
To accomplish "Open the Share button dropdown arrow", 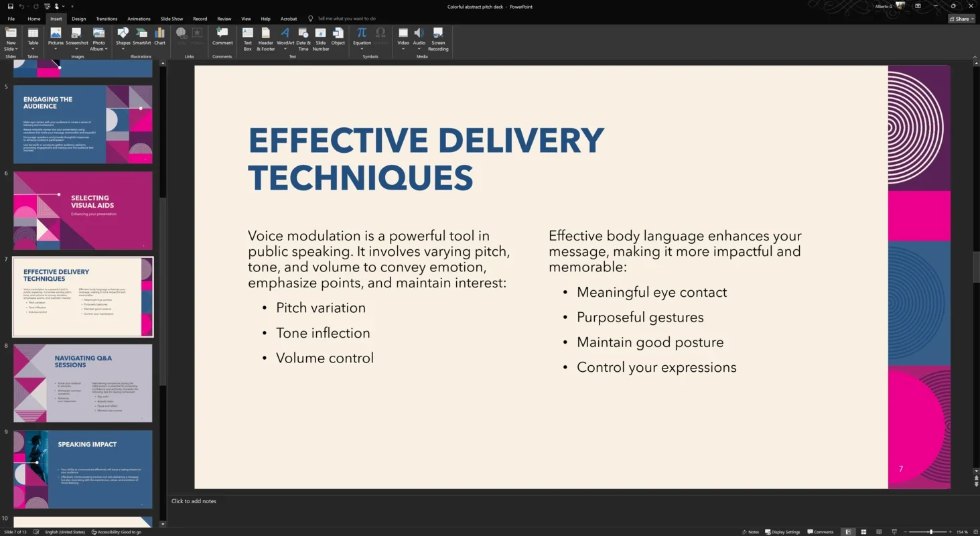I will click(973, 19).
